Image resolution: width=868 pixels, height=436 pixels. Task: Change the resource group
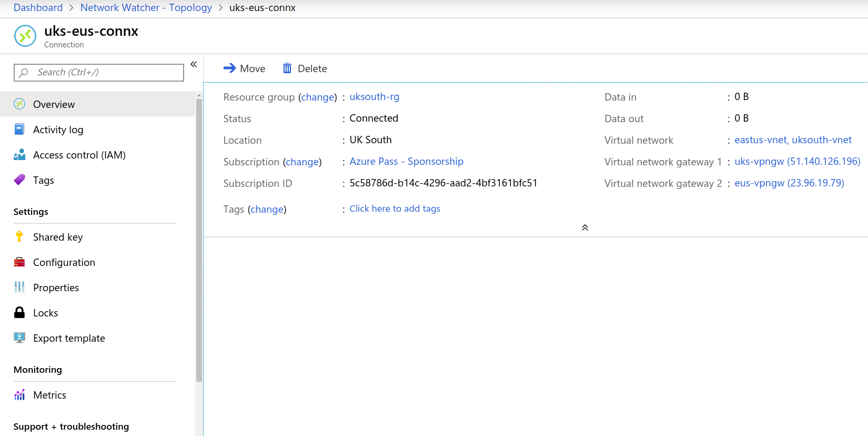(x=318, y=97)
